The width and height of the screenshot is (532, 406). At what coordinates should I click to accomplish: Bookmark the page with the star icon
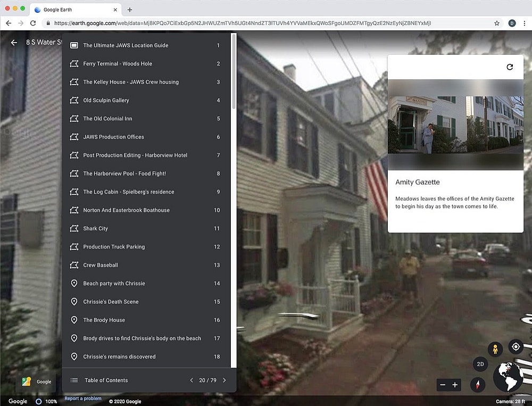point(497,23)
